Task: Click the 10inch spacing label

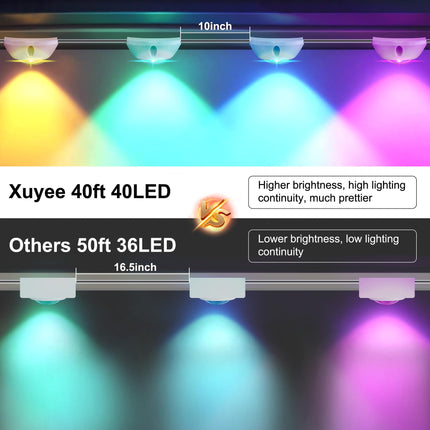Action: pos(215,26)
